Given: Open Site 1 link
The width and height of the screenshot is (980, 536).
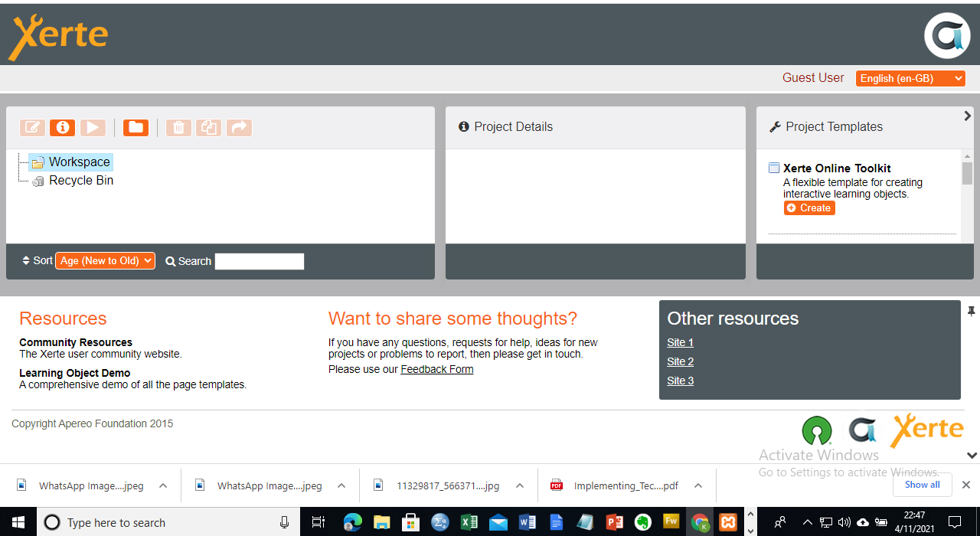Looking at the screenshot, I should (x=680, y=342).
